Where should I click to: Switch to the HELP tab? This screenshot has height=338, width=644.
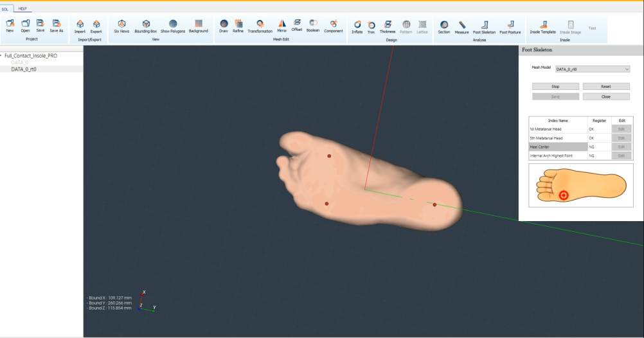click(22, 8)
